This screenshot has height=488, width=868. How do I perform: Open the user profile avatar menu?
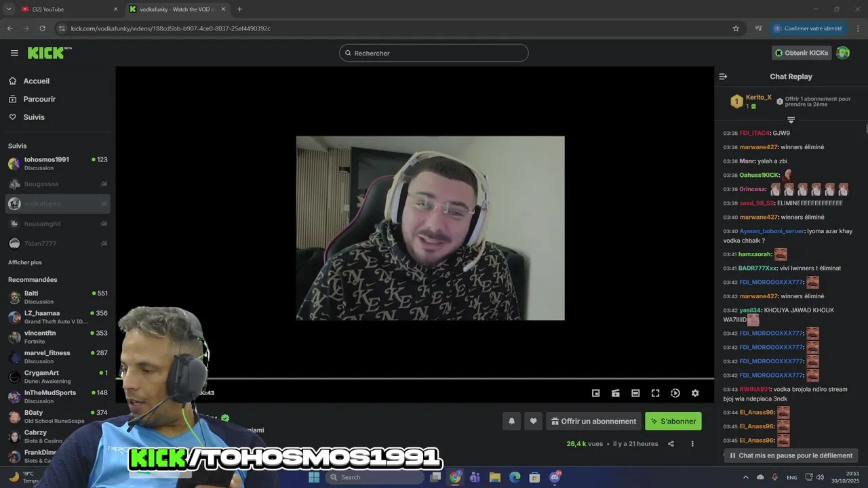click(x=843, y=53)
